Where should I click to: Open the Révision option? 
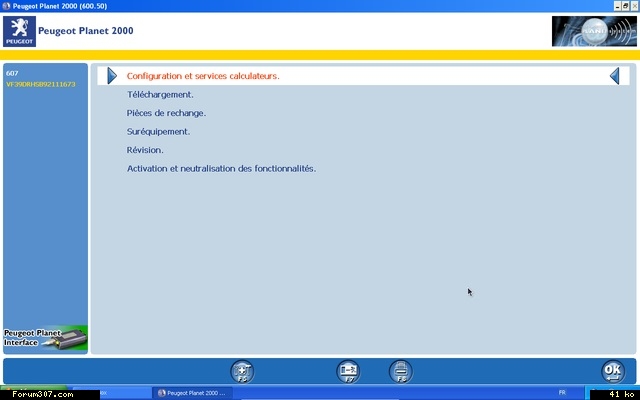145,150
